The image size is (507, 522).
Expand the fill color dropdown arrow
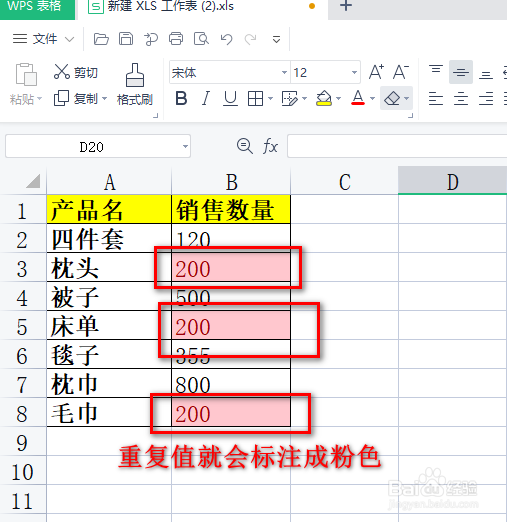click(x=339, y=99)
